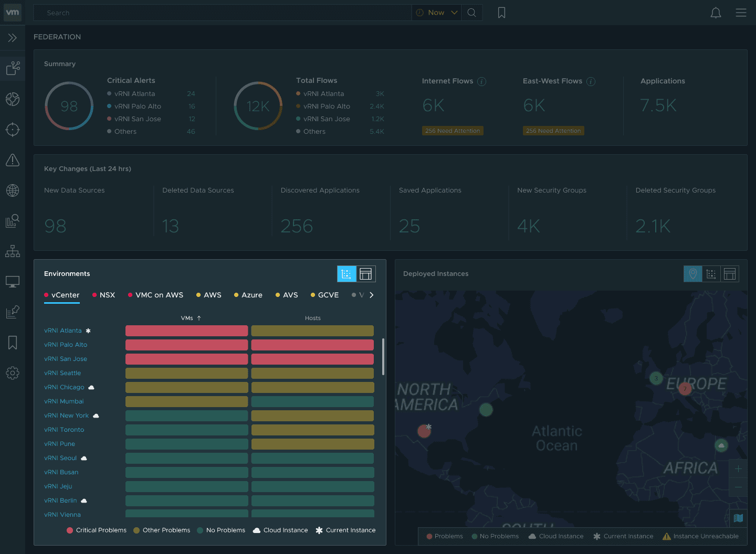Screen dimensions: 756x554
Task: Switch Environments to table view
Action: click(366, 274)
